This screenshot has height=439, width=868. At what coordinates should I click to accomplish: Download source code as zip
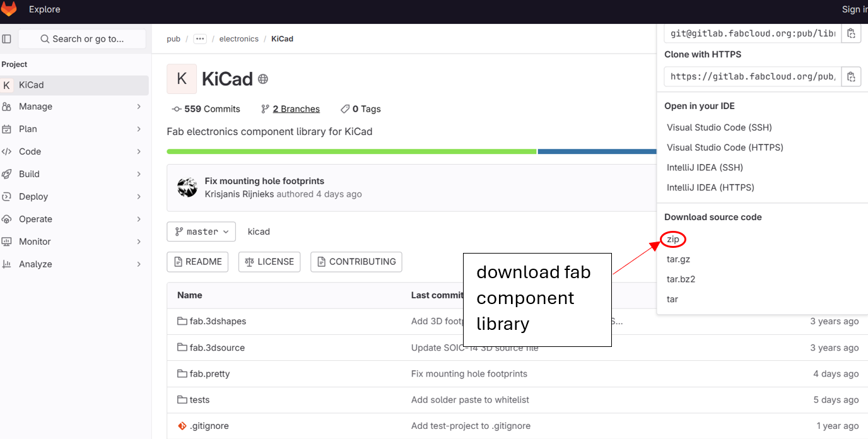(x=673, y=239)
